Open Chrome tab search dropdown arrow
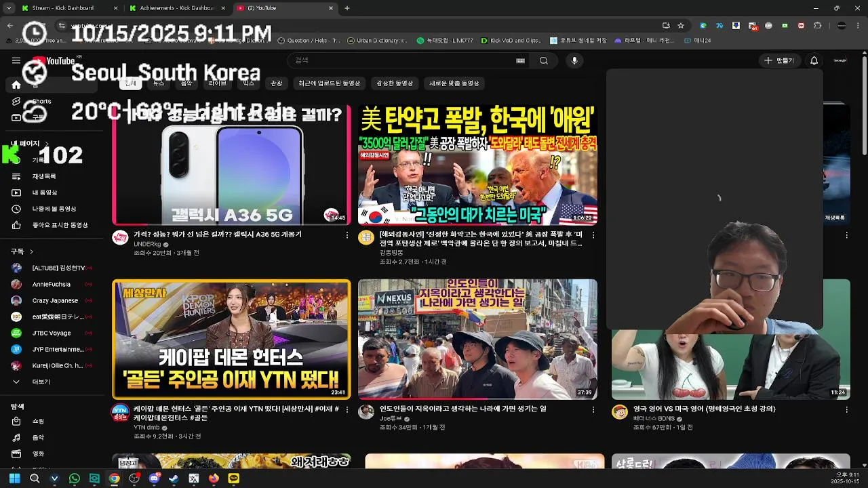Image resolution: width=868 pixels, height=488 pixels. [x=7, y=8]
